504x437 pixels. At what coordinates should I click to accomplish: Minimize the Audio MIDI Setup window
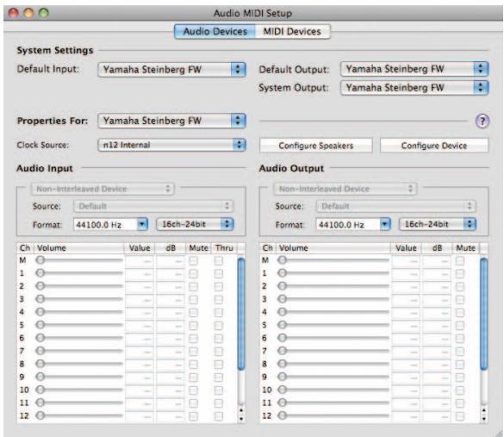pos(28,13)
